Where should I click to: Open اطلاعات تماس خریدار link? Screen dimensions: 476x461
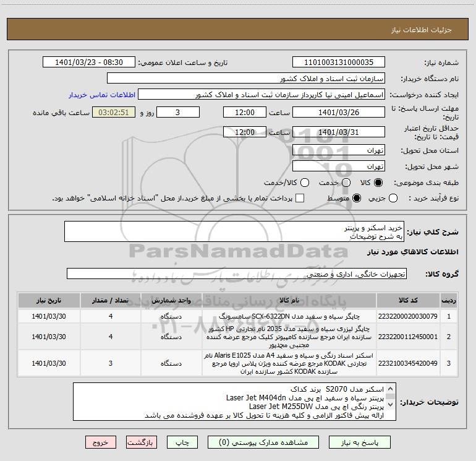pyautogui.click(x=102, y=95)
